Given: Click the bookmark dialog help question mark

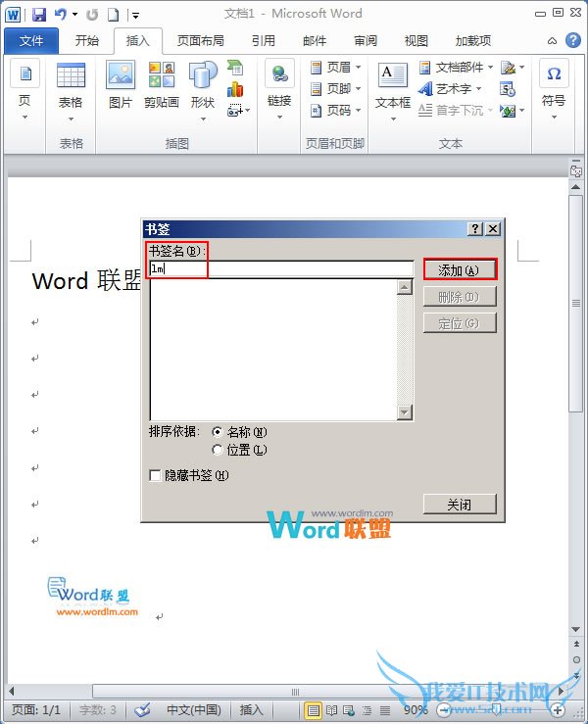Looking at the screenshot, I should pyautogui.click(x=475, y=229).
